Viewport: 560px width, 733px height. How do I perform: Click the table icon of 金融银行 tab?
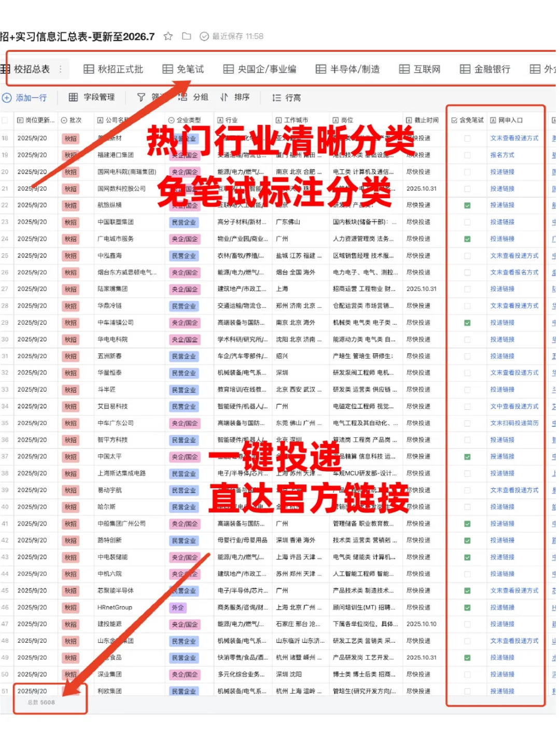(x=465, y=69)
